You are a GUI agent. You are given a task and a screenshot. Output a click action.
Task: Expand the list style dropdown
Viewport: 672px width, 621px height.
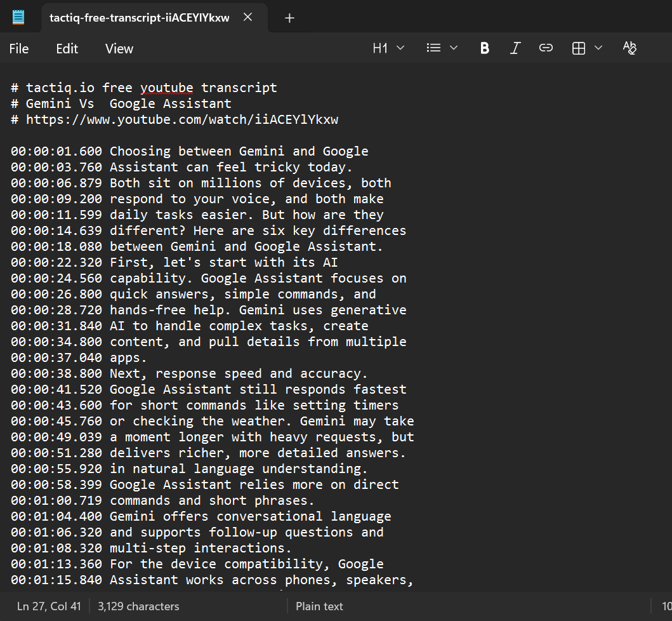(x=453, y=48)
